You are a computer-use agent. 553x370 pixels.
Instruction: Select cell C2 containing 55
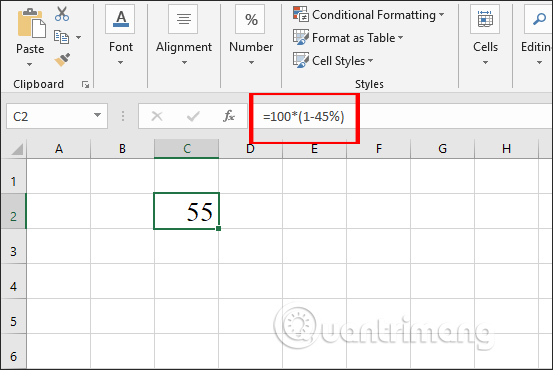click(187, 211)
